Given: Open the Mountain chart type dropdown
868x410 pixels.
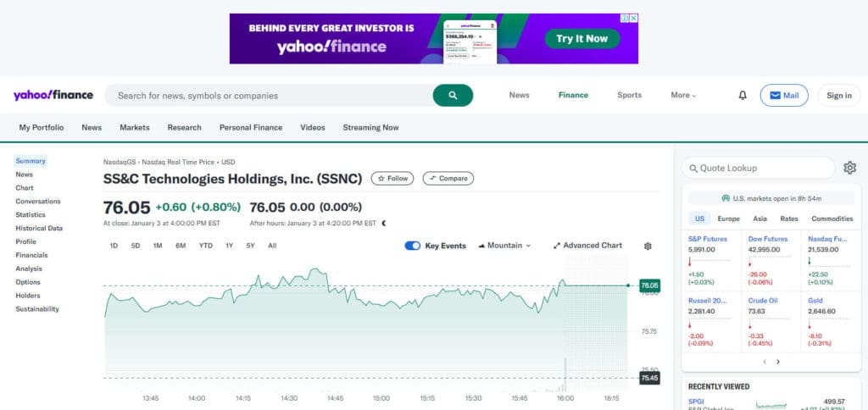Looking at the screenshot, I should pos(504,246).
